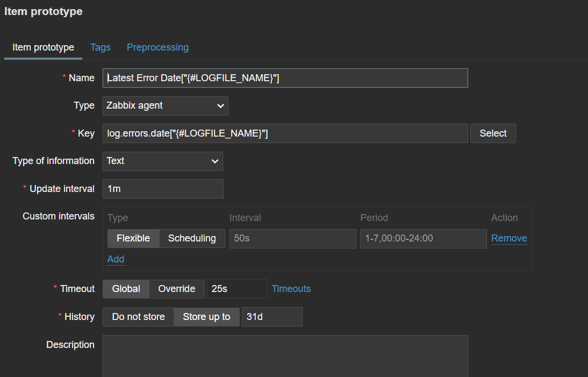Click the Description field label
The height and width of the screenshot is (377, 588).
coord(70,345)
